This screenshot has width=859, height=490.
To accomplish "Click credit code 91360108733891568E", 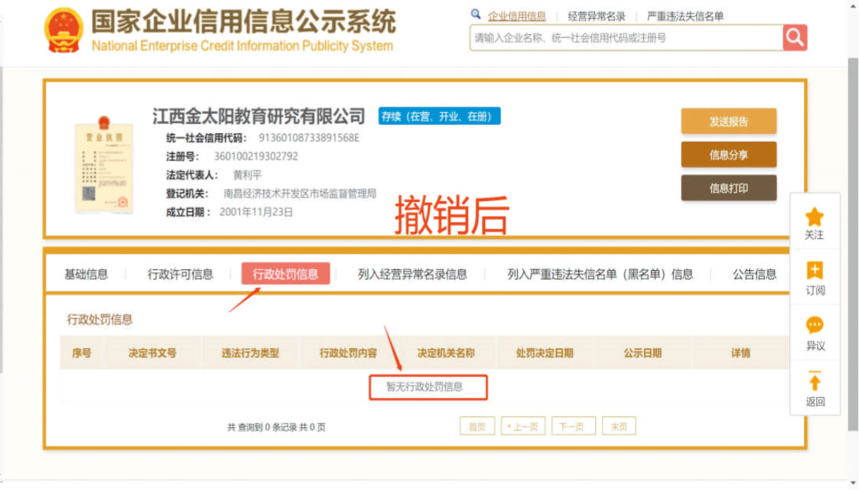I will [309, 138].
